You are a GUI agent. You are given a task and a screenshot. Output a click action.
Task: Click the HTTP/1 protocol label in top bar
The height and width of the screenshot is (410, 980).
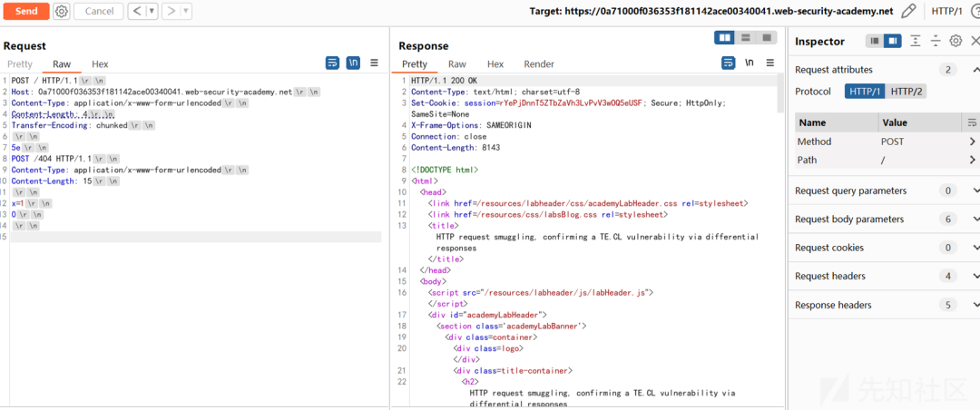pos(946,11)
